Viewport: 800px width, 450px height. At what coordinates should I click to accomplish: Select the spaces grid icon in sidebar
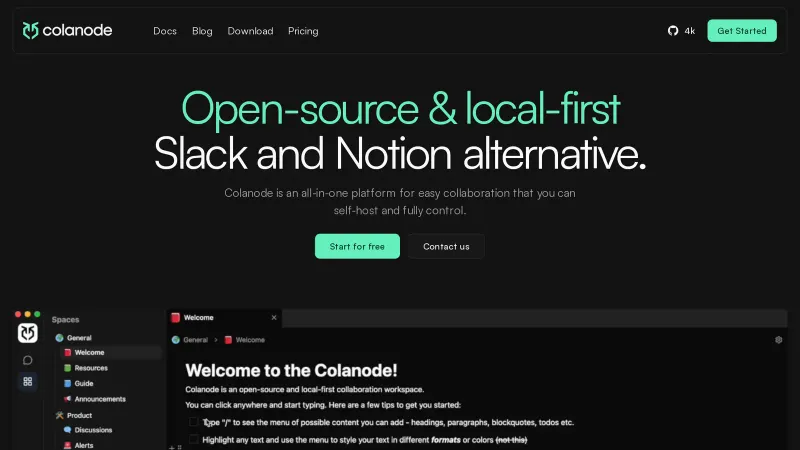click(28, 381)
